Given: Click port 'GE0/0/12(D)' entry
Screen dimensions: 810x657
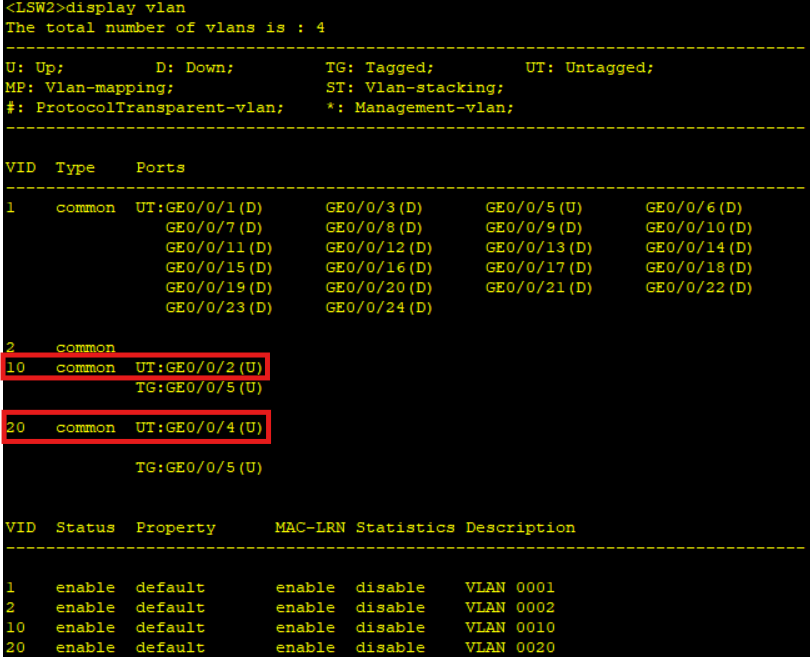Looking at the screenshot, I should click(379, 248).
